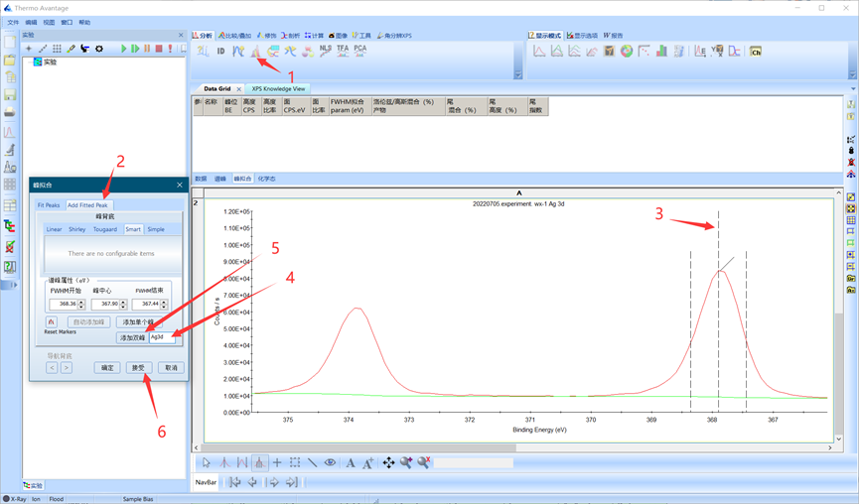Increase the FWHM开始 value with spinner
This screenshot has height=504, width=859.
pos(81,302)
